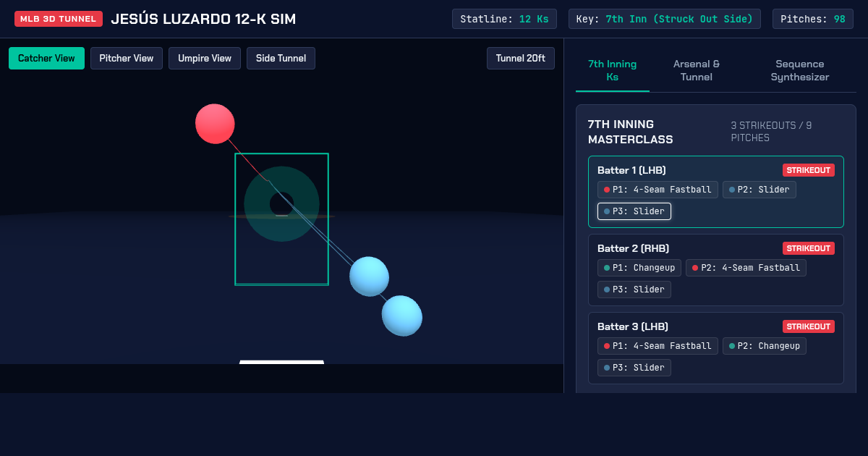Click the Batter 1 STRIKEOUT badge
The width and height of the screenshot is (868, 456).
point(809,170)
